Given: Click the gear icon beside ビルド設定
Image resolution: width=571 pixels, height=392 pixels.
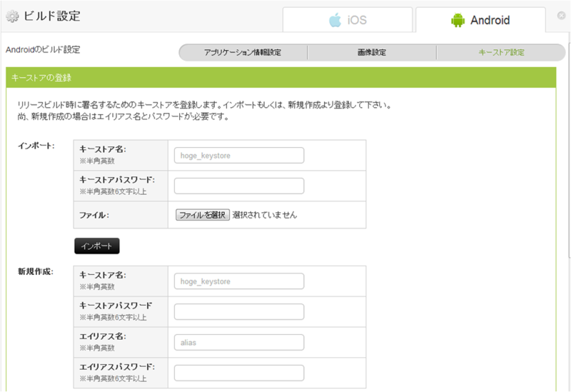Looking at the screenshot, I should 12,16.
